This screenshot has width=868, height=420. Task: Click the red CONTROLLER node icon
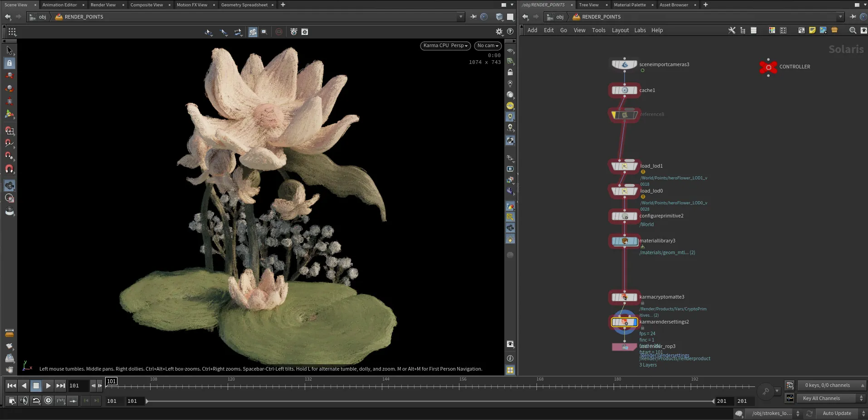768,67
